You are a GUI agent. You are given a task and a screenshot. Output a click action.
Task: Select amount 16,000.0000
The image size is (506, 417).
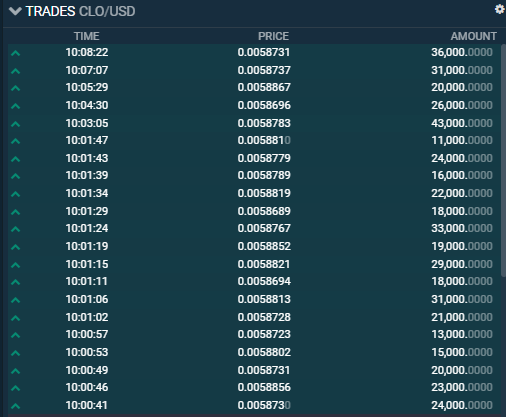pos(462,175)
